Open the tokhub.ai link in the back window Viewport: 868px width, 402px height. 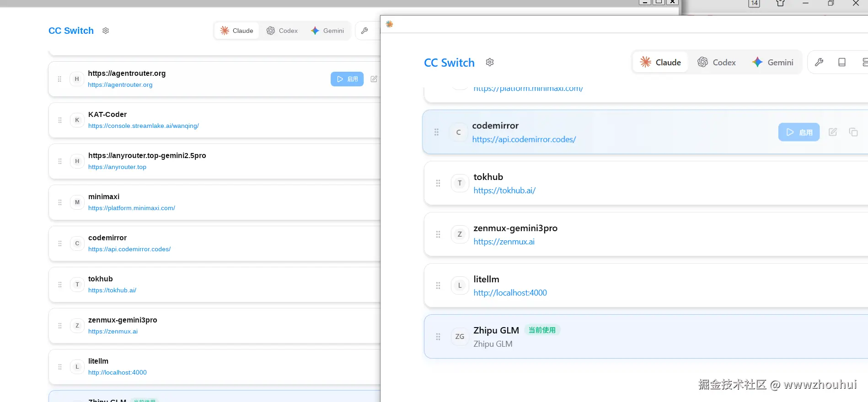pos(112,290)
